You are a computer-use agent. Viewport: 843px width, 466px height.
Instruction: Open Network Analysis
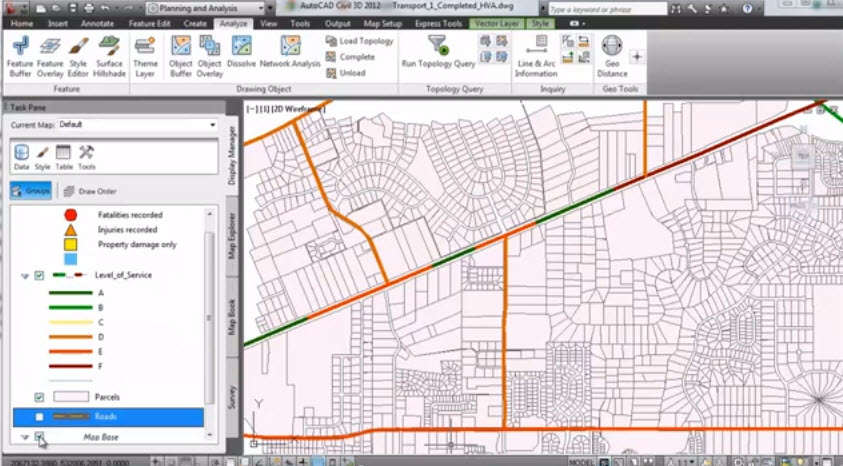point(290,52)
